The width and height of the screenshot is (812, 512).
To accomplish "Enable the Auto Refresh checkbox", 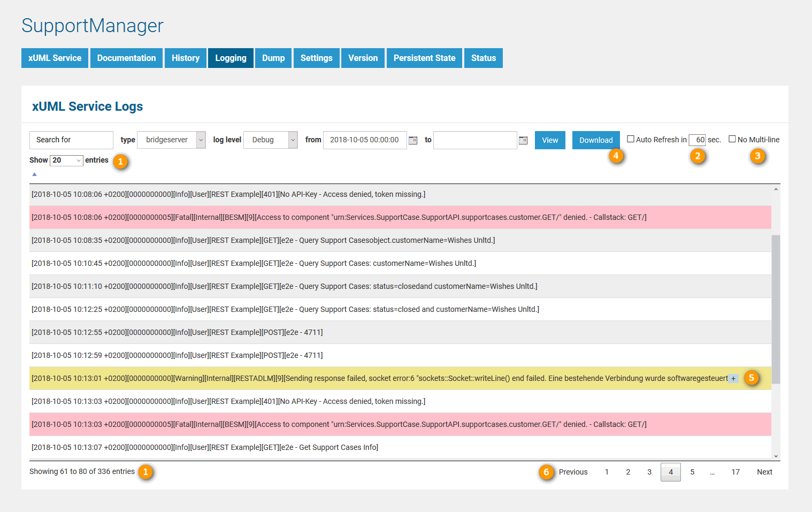I will [631, 139].
